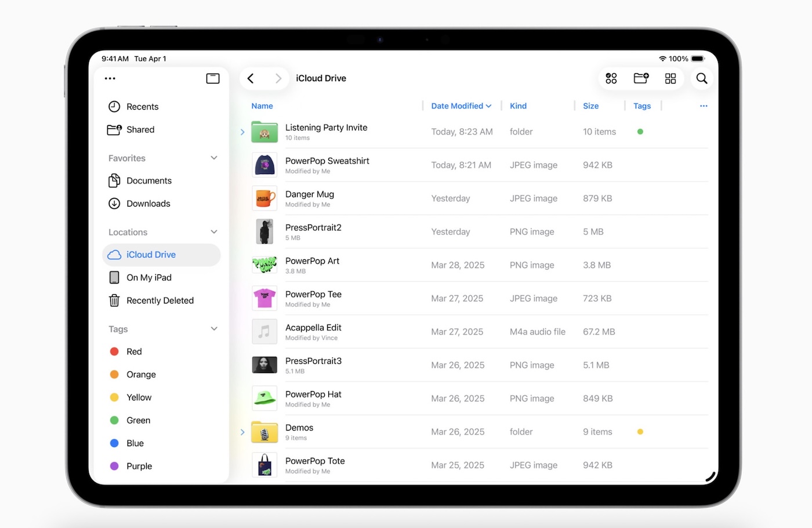The image size is (812, 528).
Task: Switch to icon grid view
Action: click(670, 78)
